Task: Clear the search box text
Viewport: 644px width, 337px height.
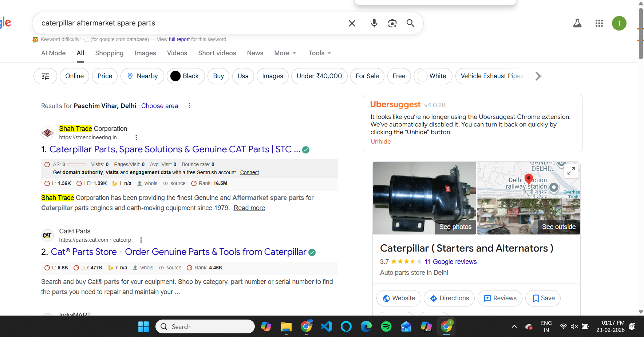Action: click(x=352, y=23)
